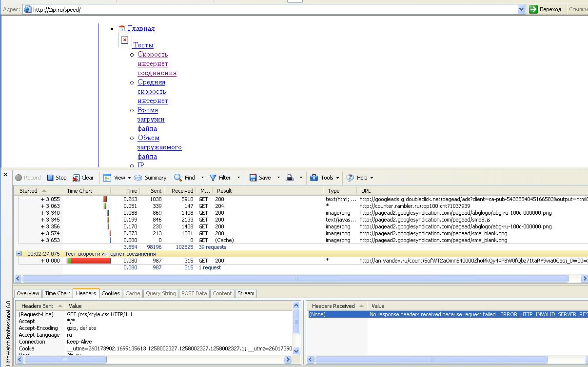588x367 pixels.
Task: Sort by the Started column header
Action: click(x=39, y=191)
